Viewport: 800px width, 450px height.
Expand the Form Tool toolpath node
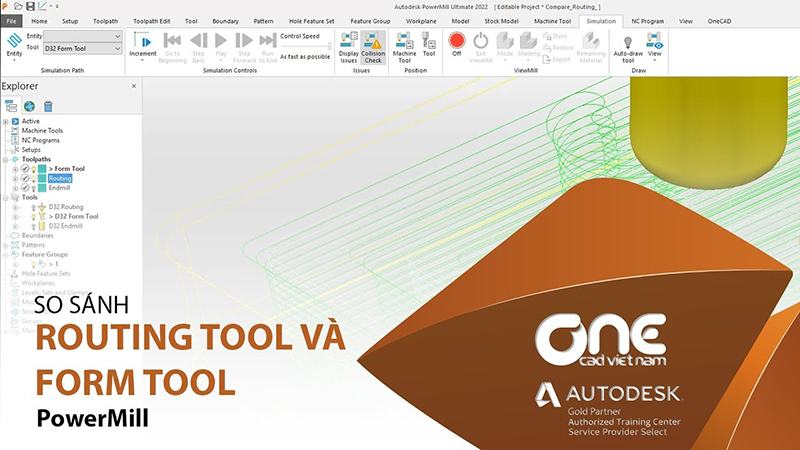[x=15, y=169]
